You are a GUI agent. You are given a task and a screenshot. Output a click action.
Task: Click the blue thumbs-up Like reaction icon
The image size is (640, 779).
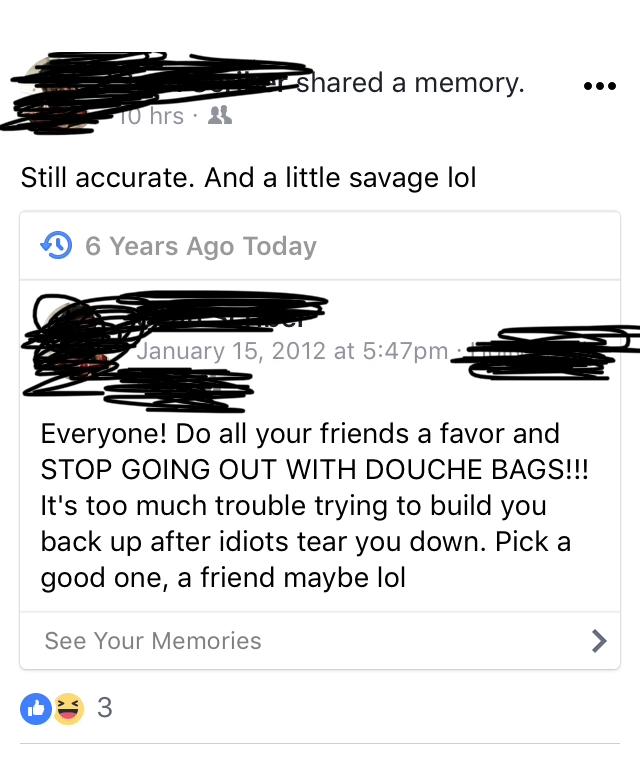coord(36,708)
